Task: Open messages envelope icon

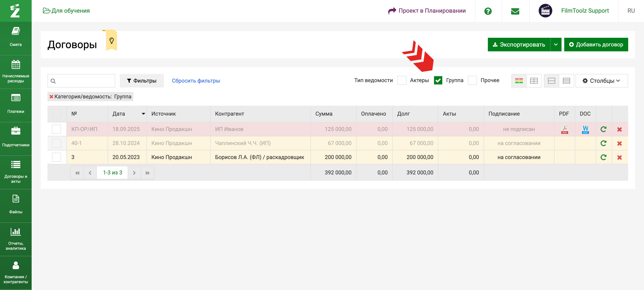Action: [x=515, y=11]
